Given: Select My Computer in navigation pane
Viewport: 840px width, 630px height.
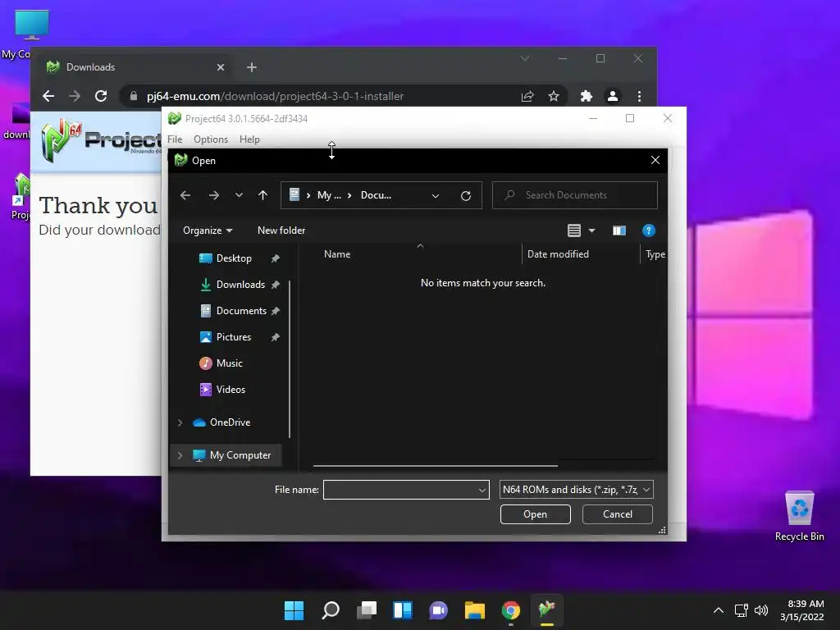Looking at the screenshot, I should tap(240, 455).
